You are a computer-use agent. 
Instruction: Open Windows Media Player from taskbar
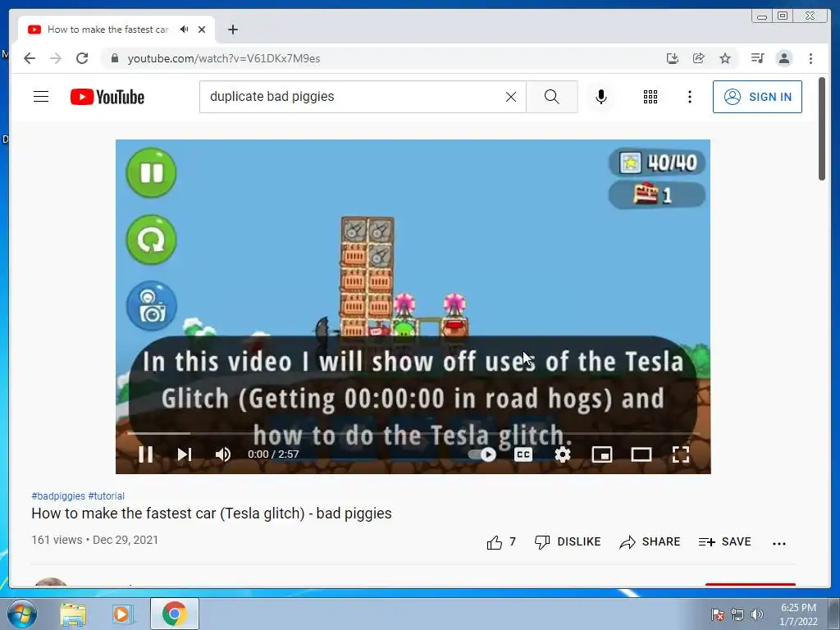122,614
